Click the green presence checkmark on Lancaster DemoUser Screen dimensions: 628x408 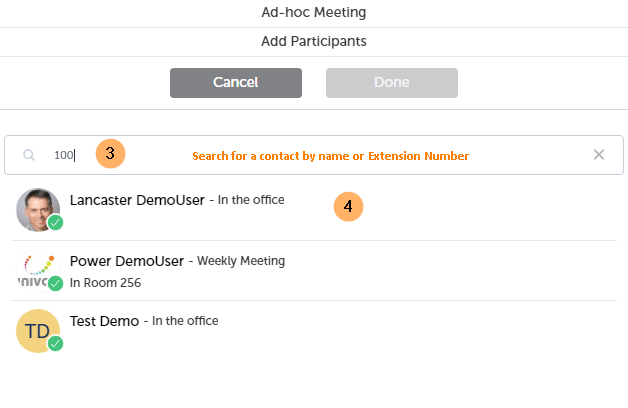[55, 223]
